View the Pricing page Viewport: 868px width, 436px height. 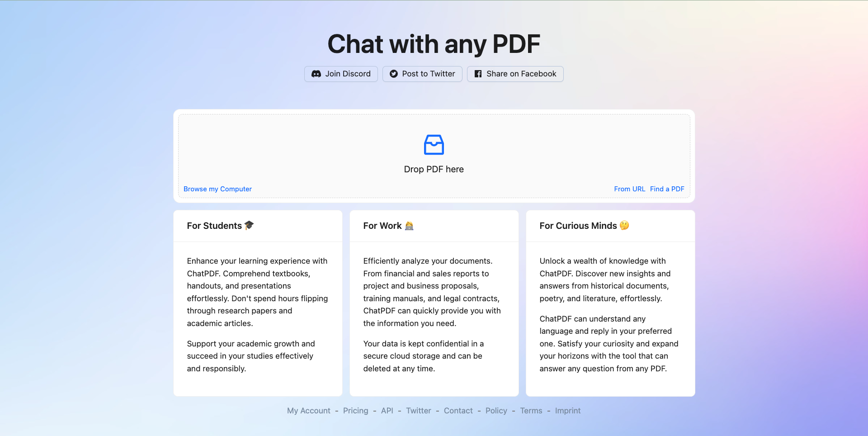(x=355, y=410)
